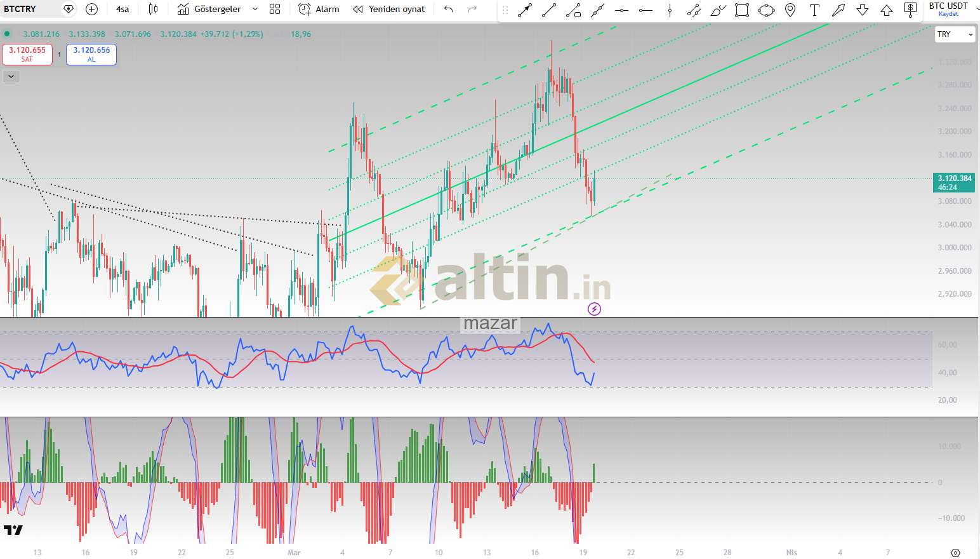Select the location pin marker tool
The image size is (980, 559).
(790, 10)
